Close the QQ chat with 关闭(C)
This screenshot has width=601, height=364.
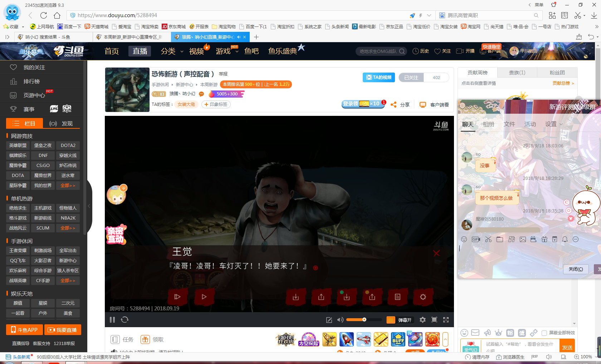(576, 269)
